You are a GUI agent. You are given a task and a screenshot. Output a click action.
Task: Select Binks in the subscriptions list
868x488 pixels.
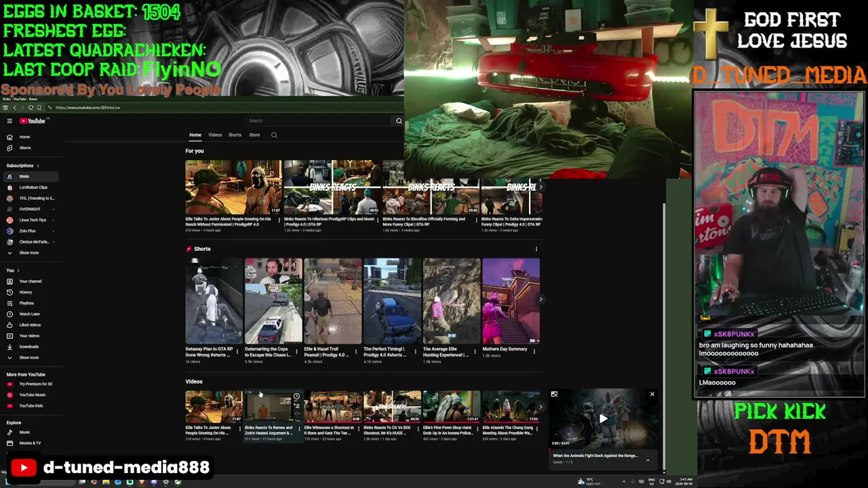[31, 176]
